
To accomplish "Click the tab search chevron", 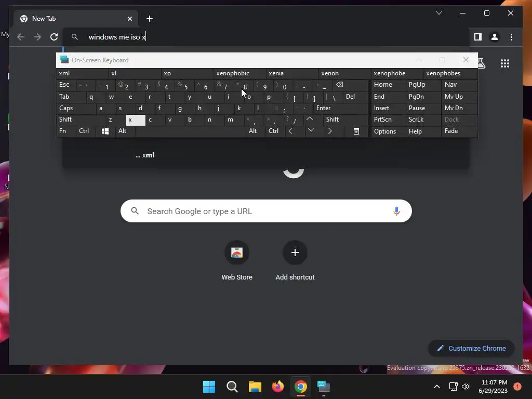I will (439, 13).
